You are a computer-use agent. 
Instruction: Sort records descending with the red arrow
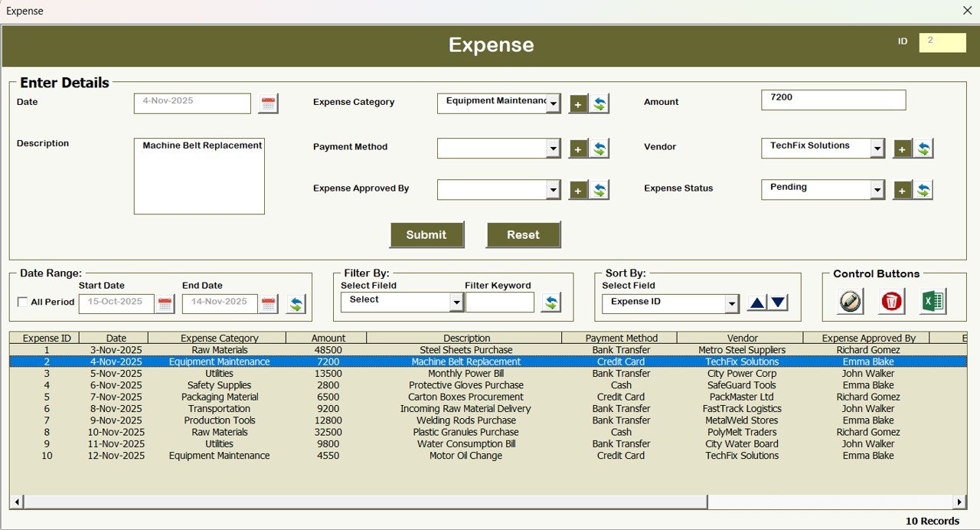click(779, 302)
